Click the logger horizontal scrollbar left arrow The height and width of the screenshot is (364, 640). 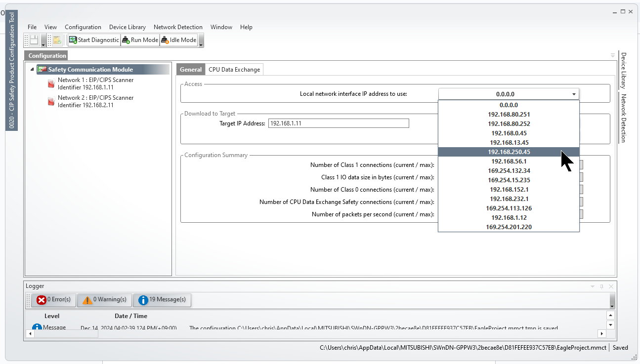(x=30, y=334)
